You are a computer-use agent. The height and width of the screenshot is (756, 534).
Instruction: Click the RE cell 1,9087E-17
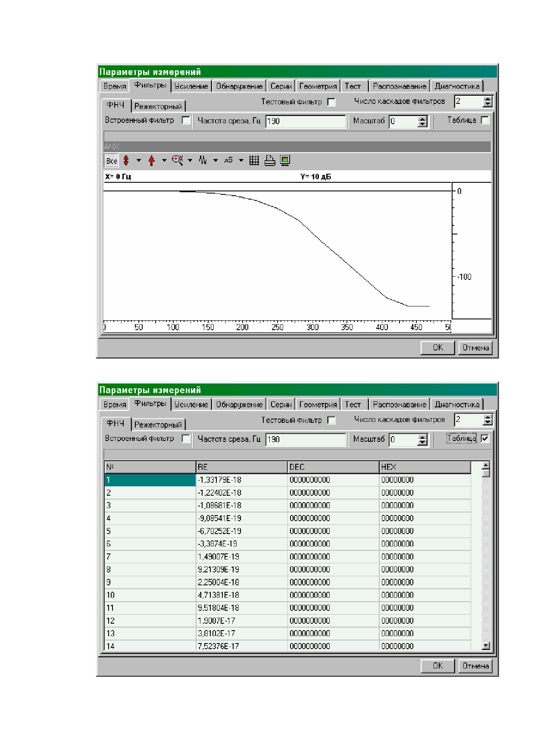[x=242, y=621]
